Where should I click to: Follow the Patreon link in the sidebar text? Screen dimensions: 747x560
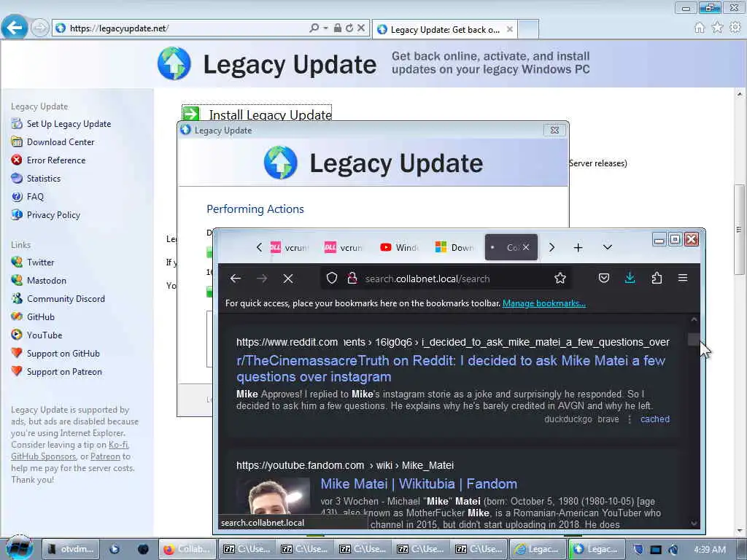coord(105,456)
